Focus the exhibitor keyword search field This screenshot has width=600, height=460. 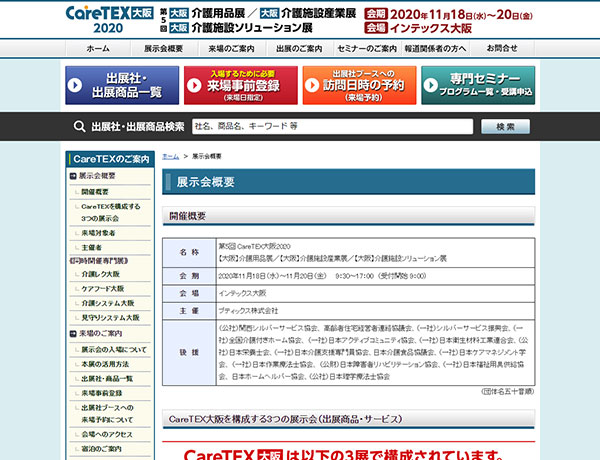pos(331,127)
